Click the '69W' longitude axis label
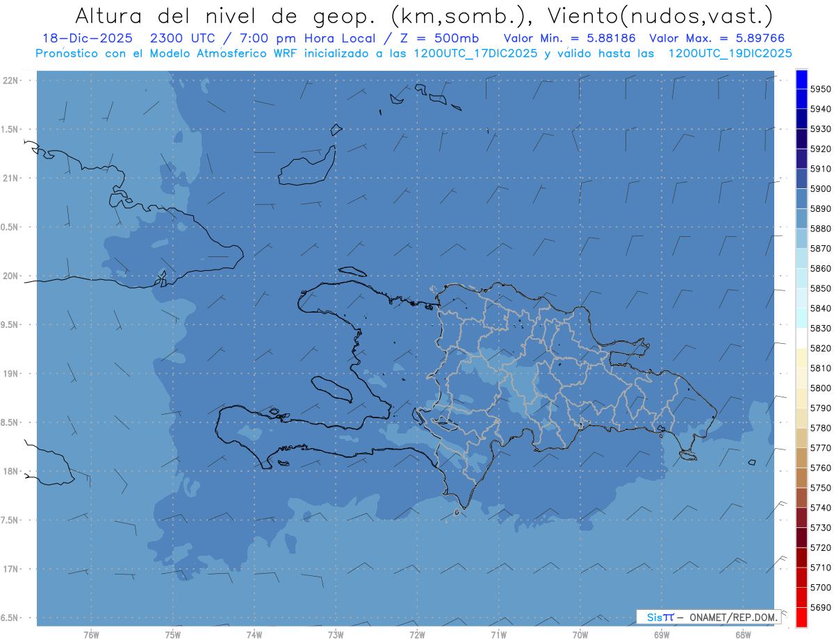Screen dimensions: 834x644 (662, 635)
